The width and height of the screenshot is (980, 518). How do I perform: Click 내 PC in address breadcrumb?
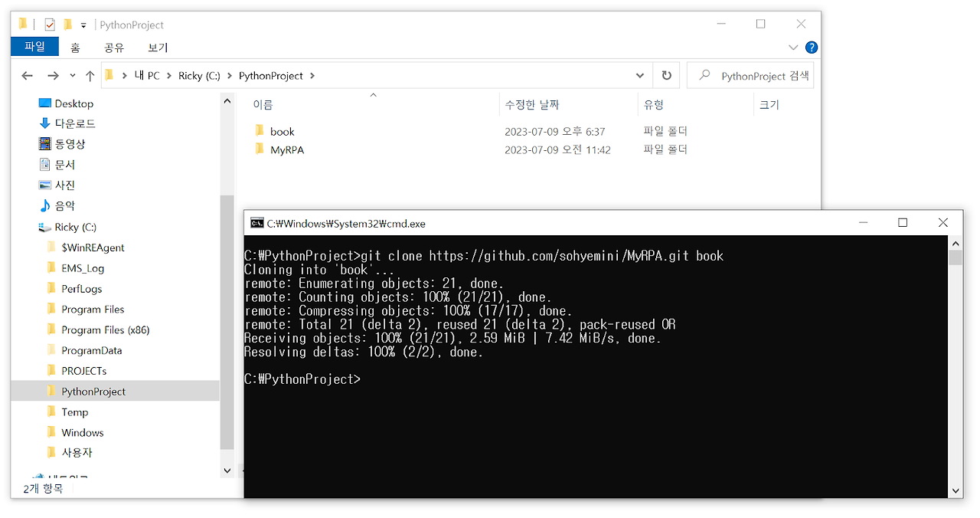(x=146, y=76)
